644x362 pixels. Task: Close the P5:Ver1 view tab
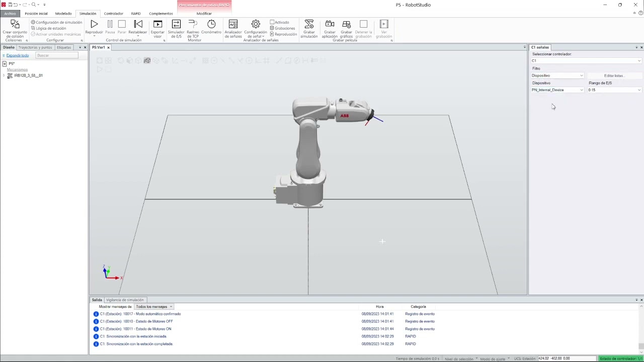pos(108,47)
